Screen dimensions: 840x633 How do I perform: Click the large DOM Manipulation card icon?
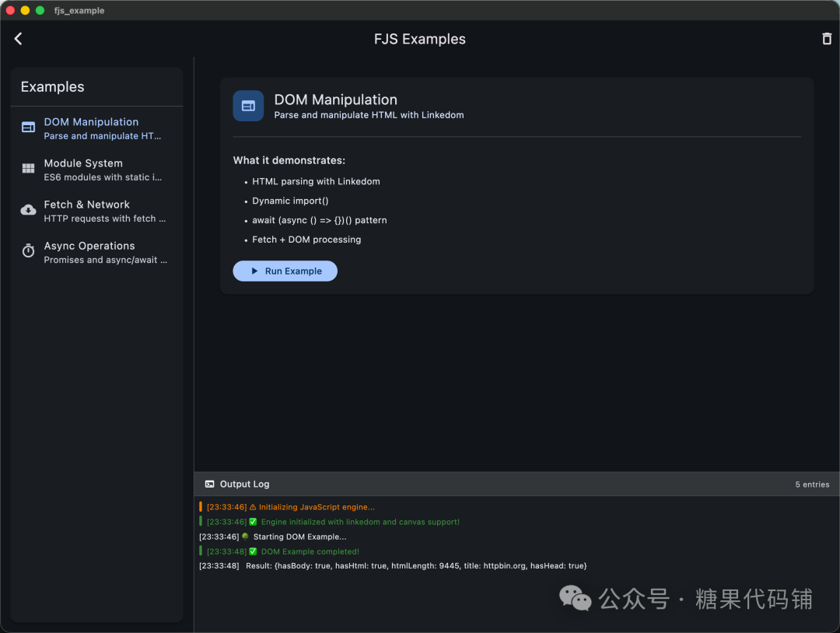coord(248,106)
